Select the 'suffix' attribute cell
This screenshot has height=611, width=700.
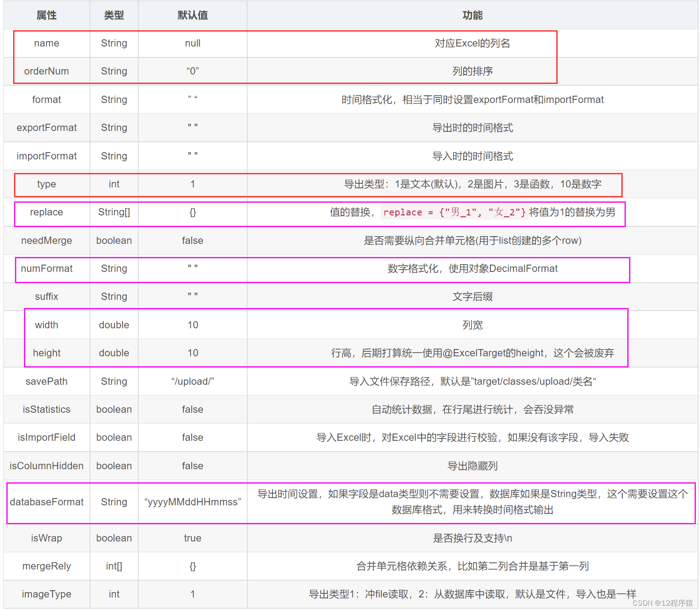[x=47, y=297]
